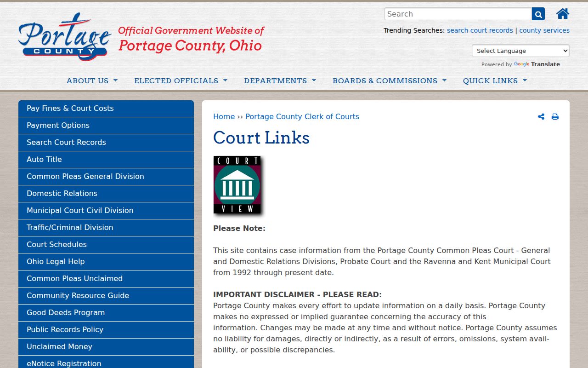View Court Schedules
Screen dimensions: 588x368
pyautogui.click(x=106, y=245)
